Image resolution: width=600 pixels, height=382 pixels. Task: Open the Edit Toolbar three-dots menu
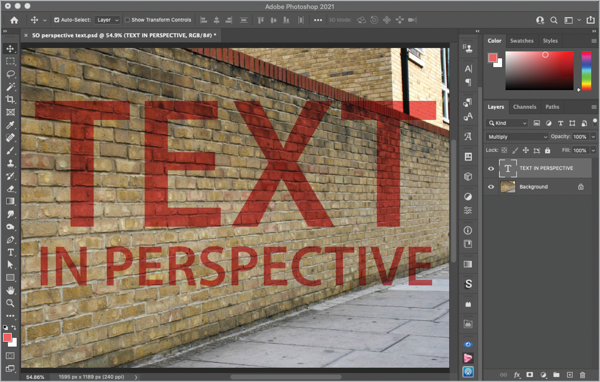click(10, 316)
